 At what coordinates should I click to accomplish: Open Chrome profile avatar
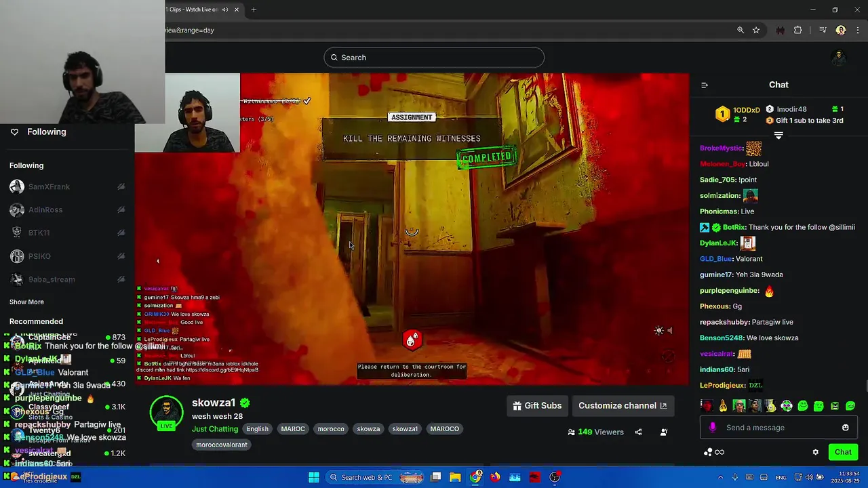point(841,30)
